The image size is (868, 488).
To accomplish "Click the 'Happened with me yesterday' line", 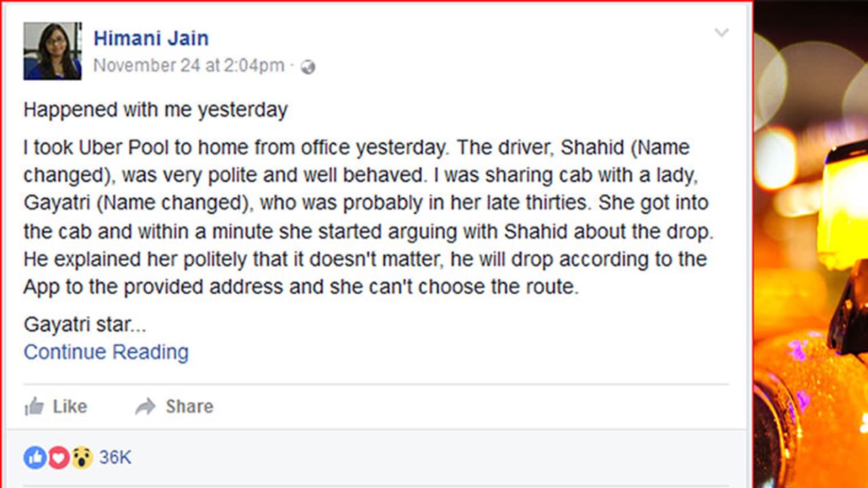I will click(x=155, y=110).
